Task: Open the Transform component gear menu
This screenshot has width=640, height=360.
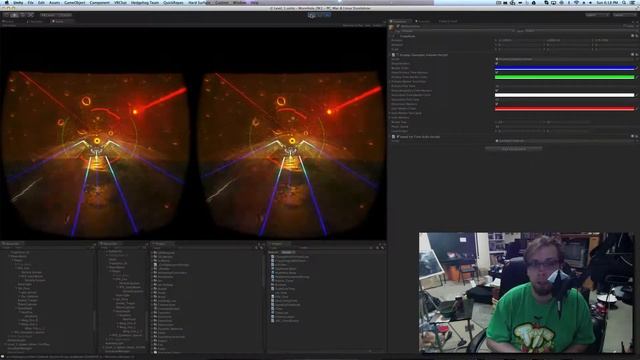Action: 636,36
